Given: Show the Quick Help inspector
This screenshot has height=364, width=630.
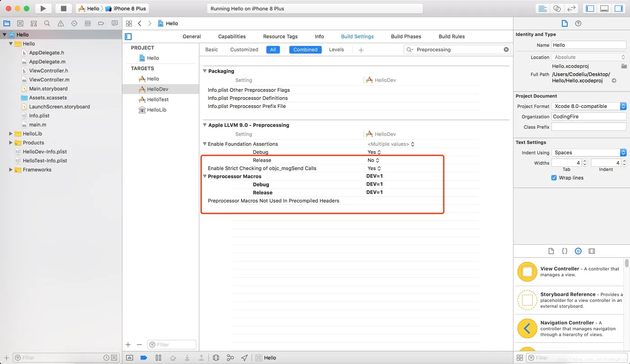Looking at the screenshot, I should (578, 23).
